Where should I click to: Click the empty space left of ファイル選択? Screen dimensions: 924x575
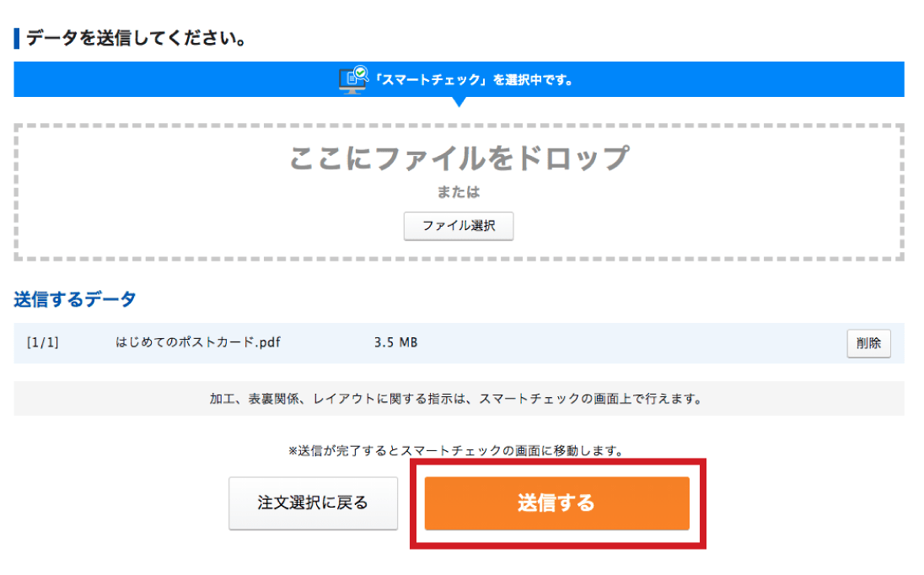point(211,226)
